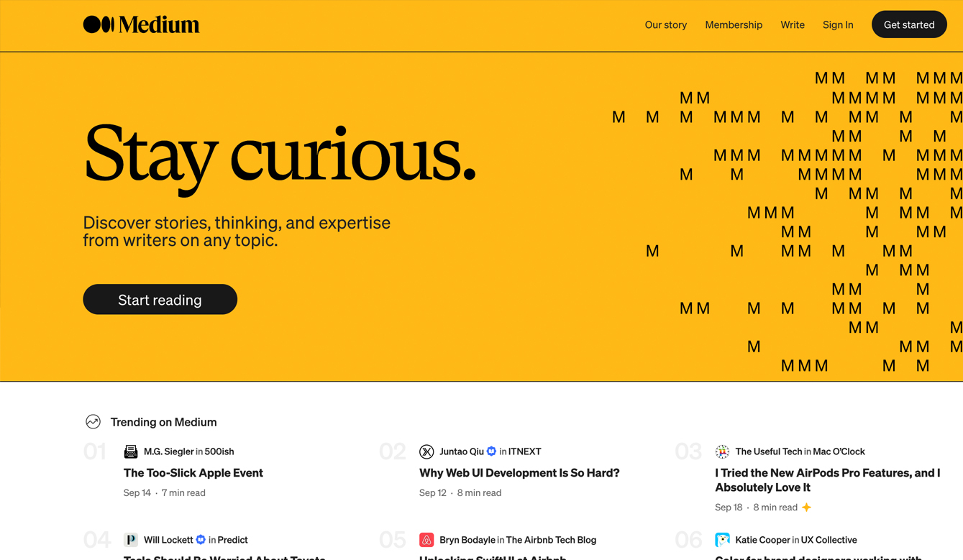Click the Trending on Medium arrow icon
963x560 pixels.
(x=93, y=422)
